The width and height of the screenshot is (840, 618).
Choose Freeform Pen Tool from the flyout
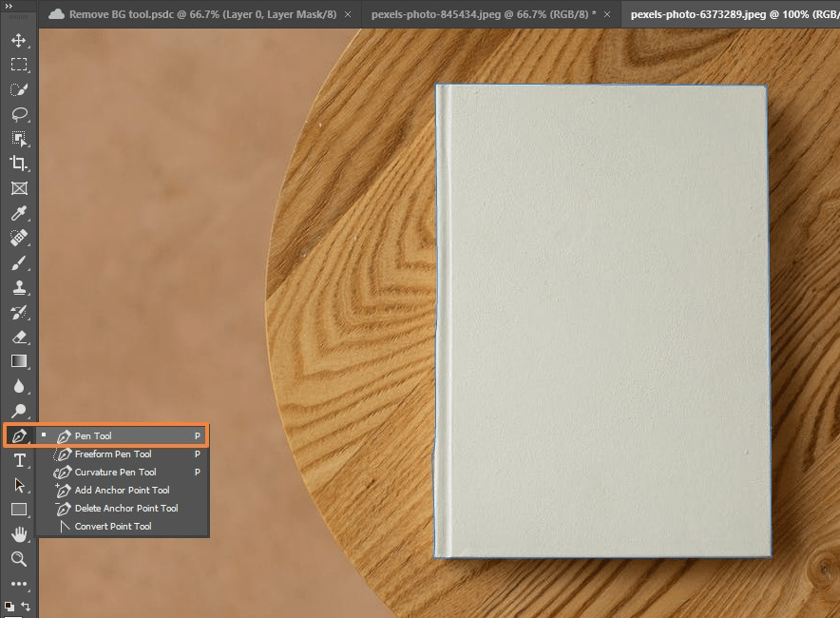(x=113, y=454)
